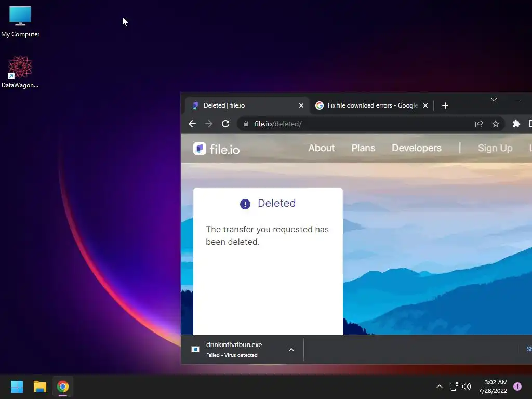532x399 pixels.
Task: Open About in file.io navigation
Action: [x=321, y=148]
